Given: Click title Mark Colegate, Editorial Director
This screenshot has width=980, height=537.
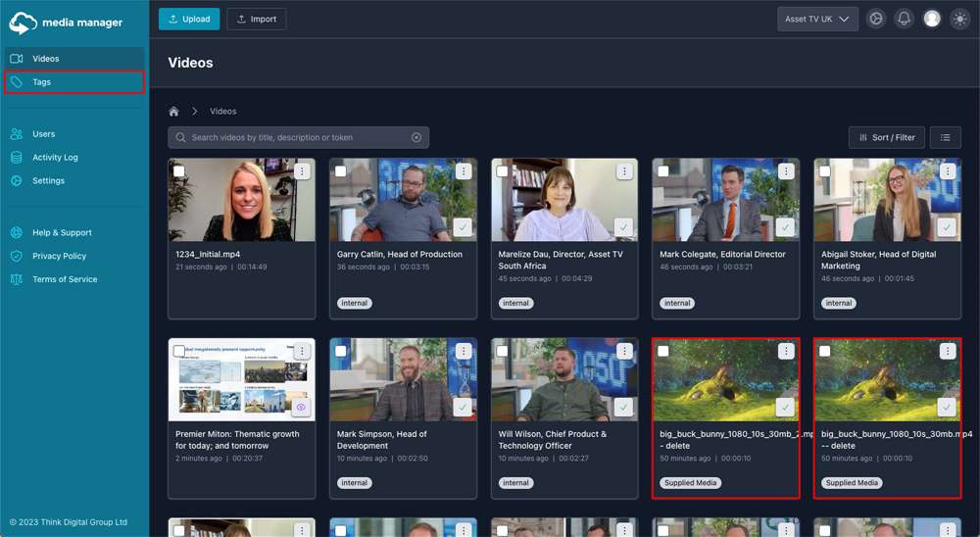Looking at the screenshot, I should 722,255.
